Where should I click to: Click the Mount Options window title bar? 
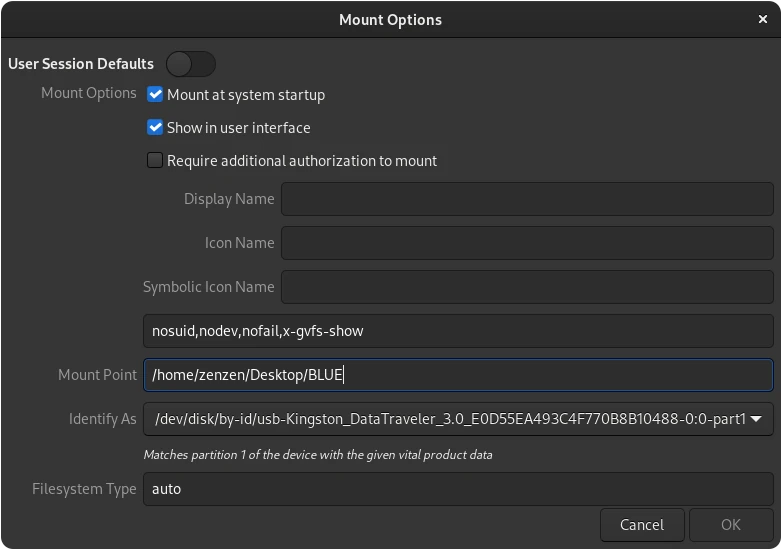pos(390,19)
